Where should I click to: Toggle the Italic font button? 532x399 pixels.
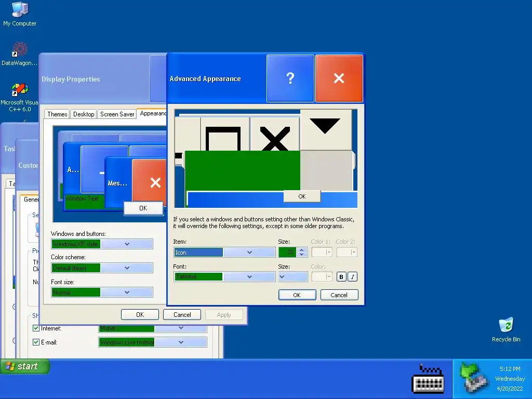[353, 277]
